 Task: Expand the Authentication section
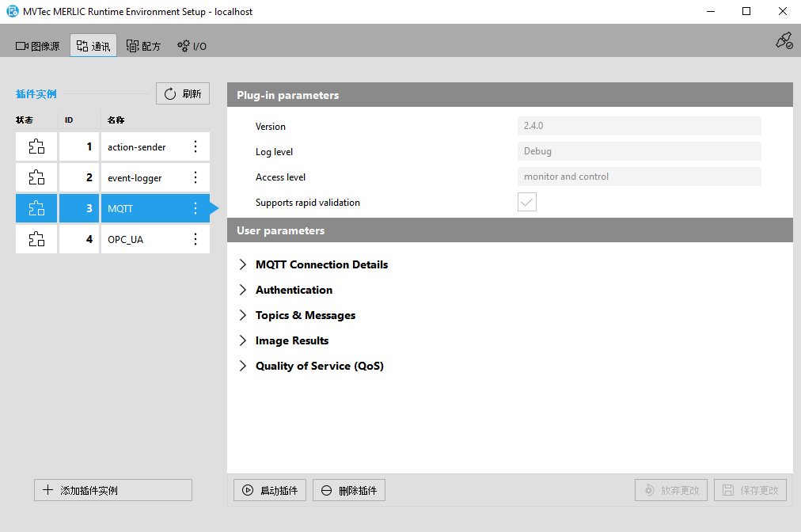click(243, 290)
